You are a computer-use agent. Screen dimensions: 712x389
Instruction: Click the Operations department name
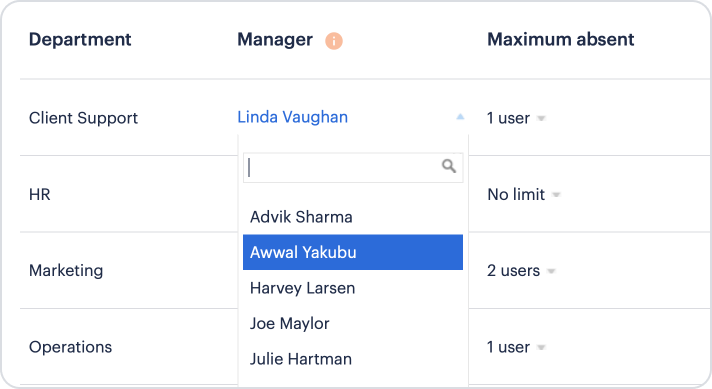pos(70,347)
